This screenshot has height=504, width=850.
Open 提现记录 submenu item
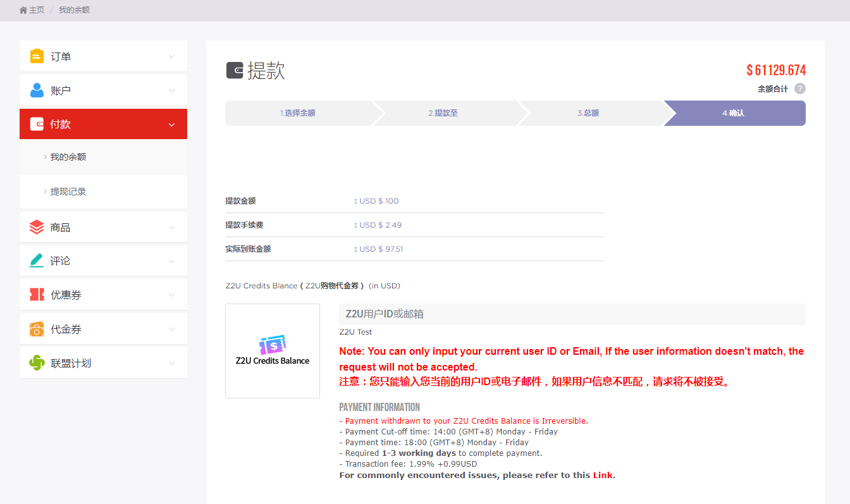pos(68,192)
